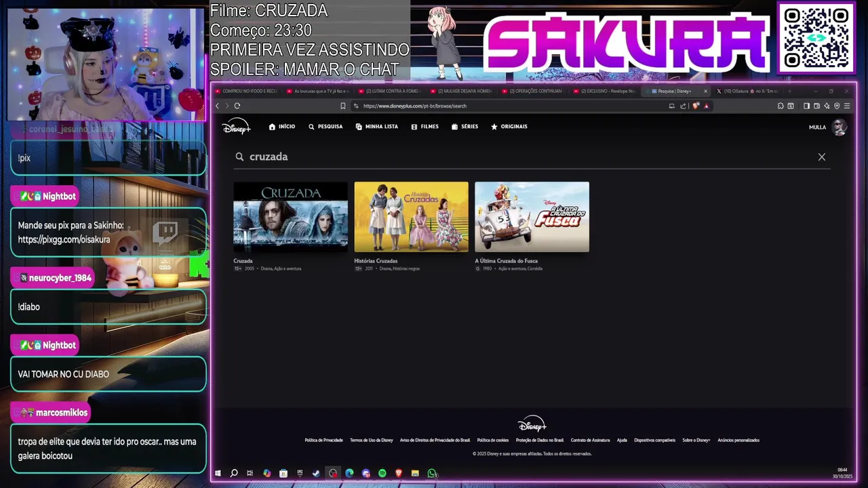Go to Minha Lista in navigation
The height and width of the screenshot is (488, 868).
[x=377, y=127]
